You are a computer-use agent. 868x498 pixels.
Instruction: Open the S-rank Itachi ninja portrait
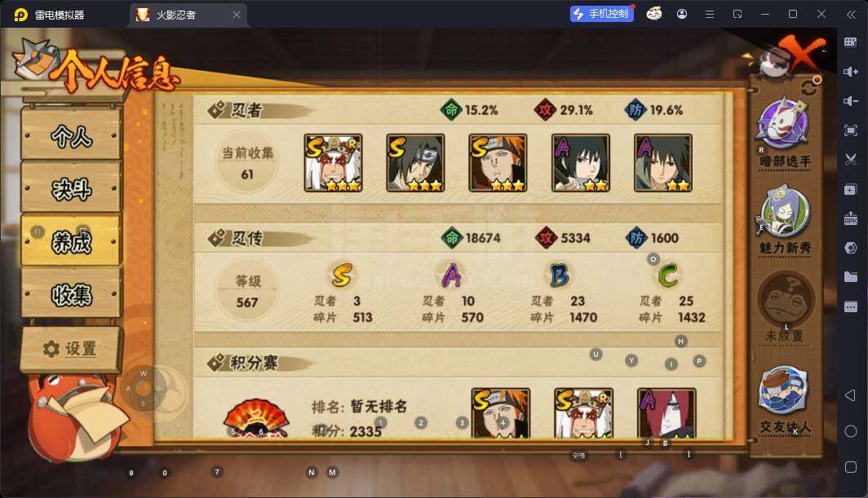[415, 163]
